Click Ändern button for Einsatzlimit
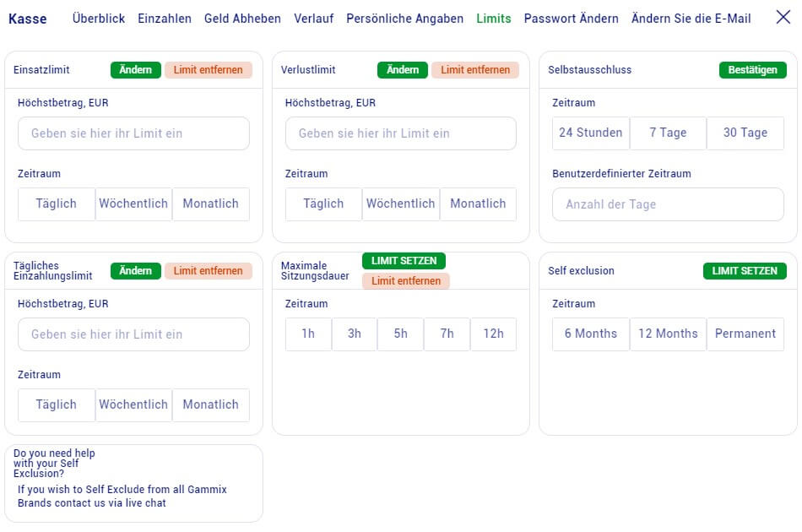 [135, 70]
